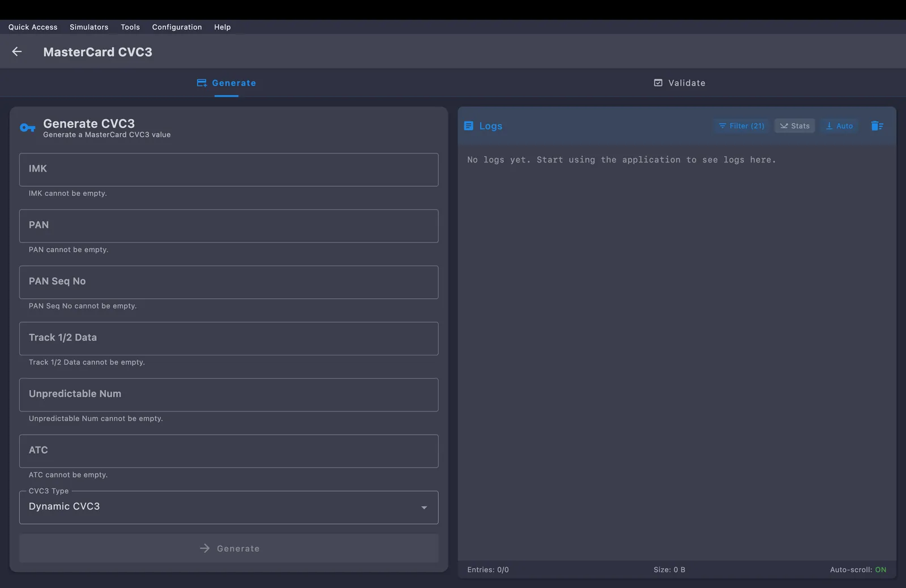Click the ATC input field
This screenshot has height=588, width=906.
[x=229, y=451]
